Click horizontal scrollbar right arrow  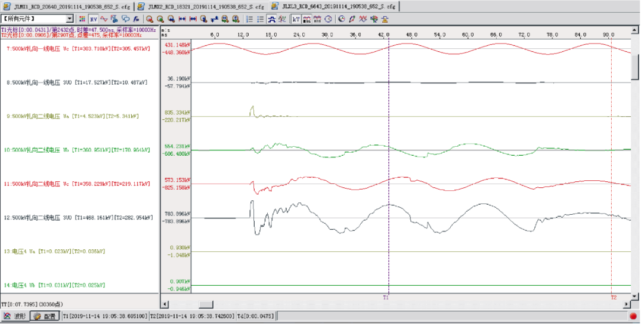click(x=627, y=304)
